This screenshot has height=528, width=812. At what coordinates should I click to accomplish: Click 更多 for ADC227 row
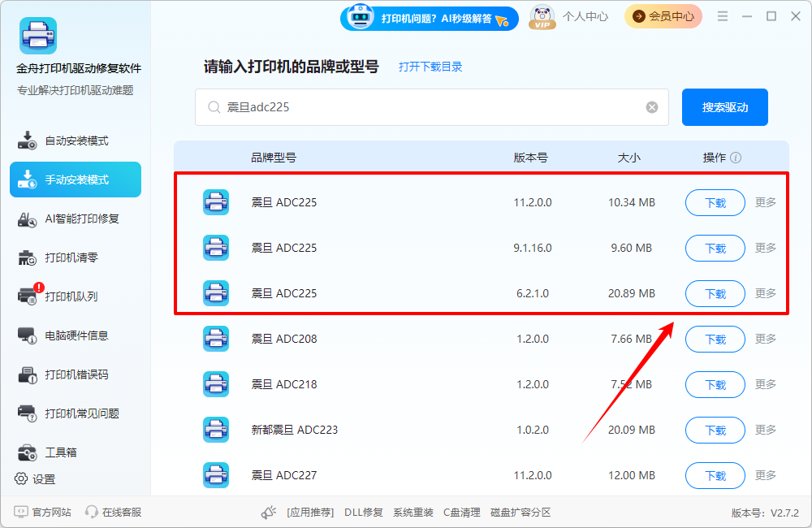pos(766,475)
